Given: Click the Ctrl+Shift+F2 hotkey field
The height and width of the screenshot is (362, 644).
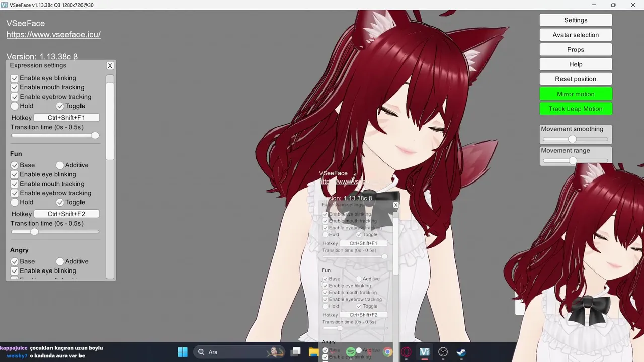Looking at the screenshot, I should pyautogui.click(x=66, y=214).
